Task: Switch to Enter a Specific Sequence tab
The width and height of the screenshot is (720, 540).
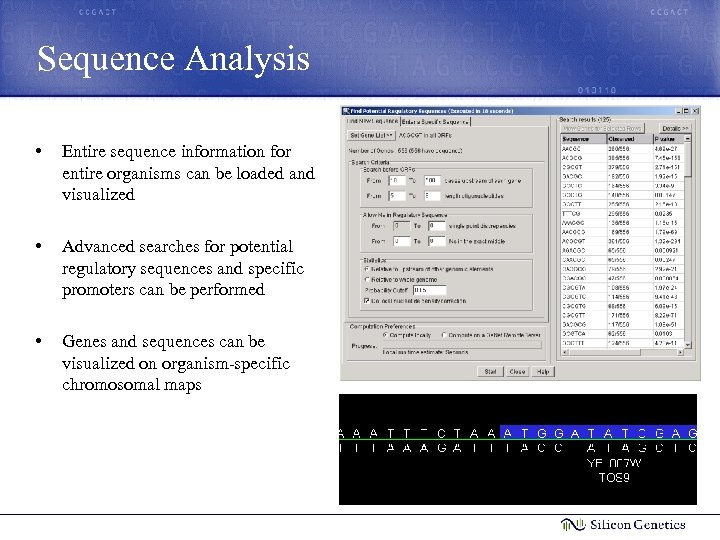Action: tap(435, 122)
